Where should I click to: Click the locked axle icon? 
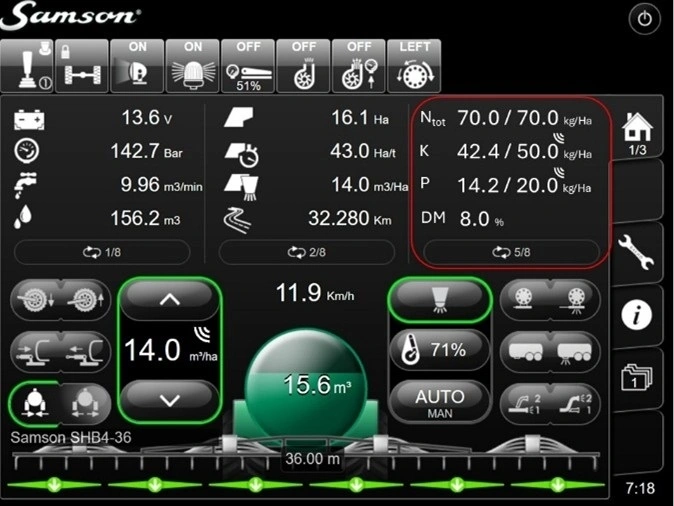point(83,67)
